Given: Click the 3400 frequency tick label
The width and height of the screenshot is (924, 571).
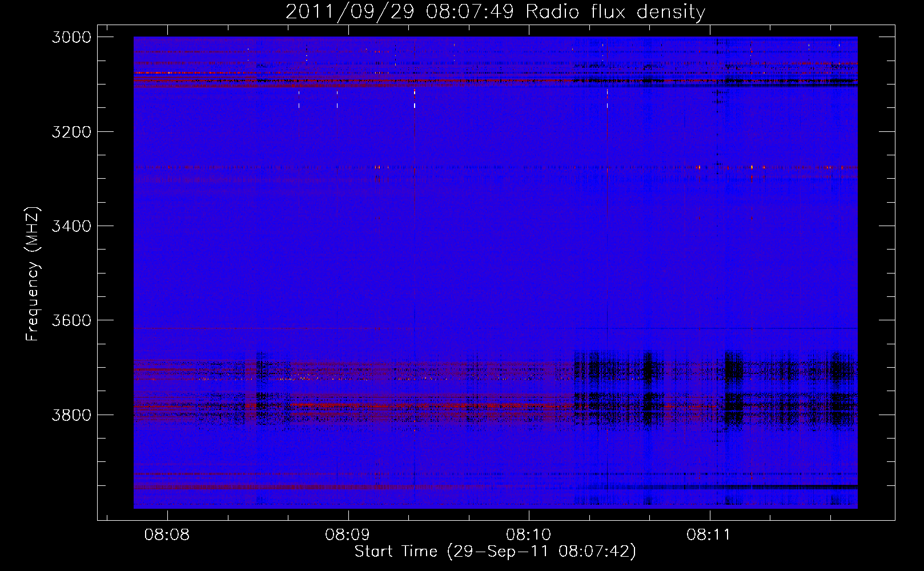Looking at the screenshot, I should 71,226.
